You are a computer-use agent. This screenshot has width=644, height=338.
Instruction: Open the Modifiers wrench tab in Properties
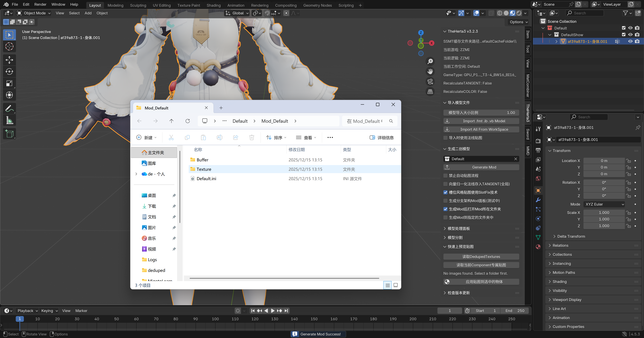(x=538, y=200)
